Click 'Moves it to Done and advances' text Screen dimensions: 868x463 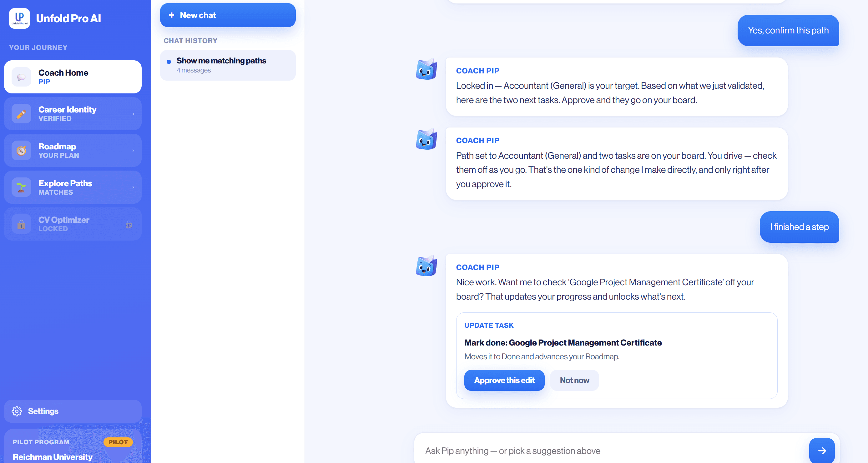pos(542,356)
